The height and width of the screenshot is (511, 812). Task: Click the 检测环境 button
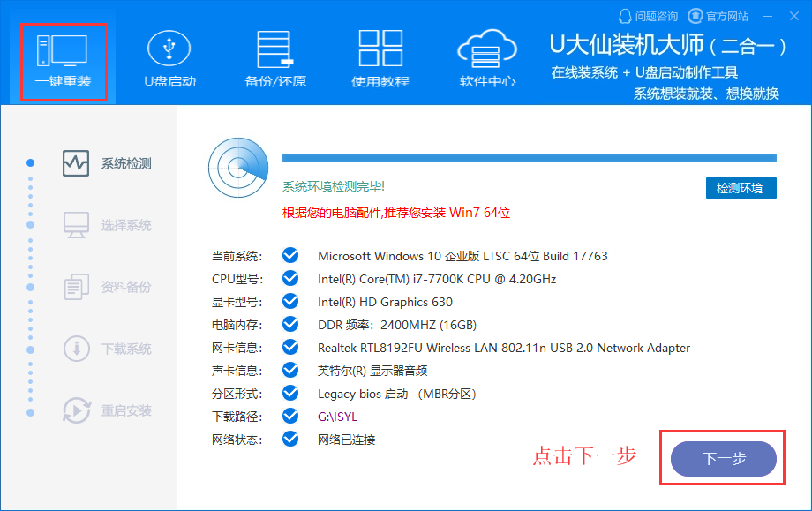(x=741, y=188)
